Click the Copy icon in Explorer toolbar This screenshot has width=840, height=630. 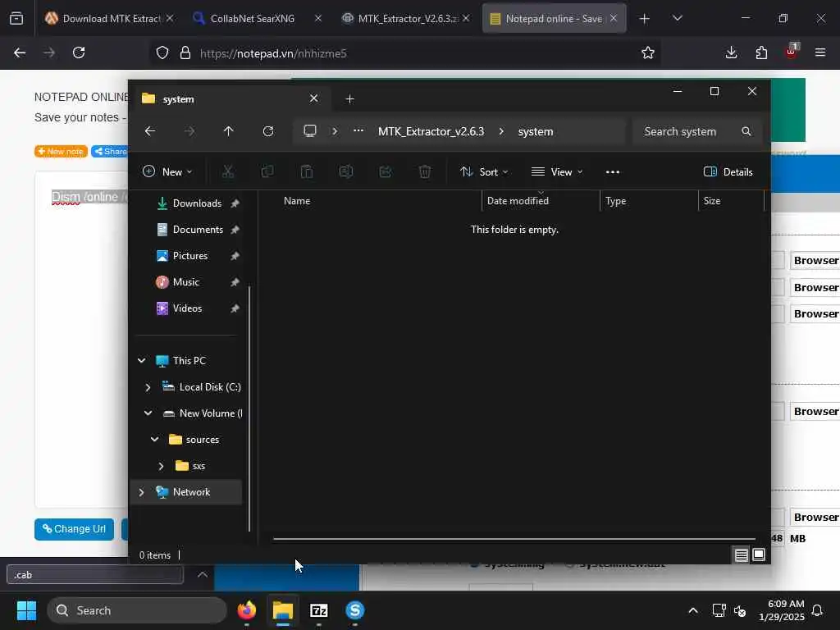267,171
